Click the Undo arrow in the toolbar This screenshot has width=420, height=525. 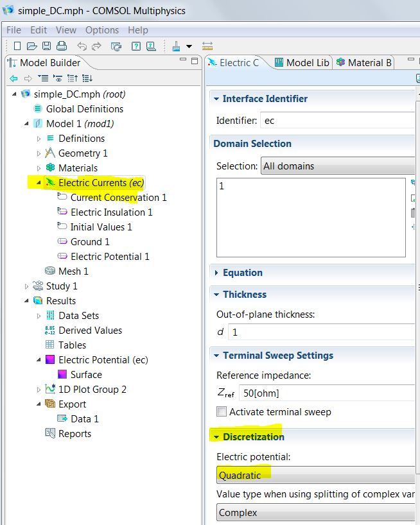click(x=82, y=46)
